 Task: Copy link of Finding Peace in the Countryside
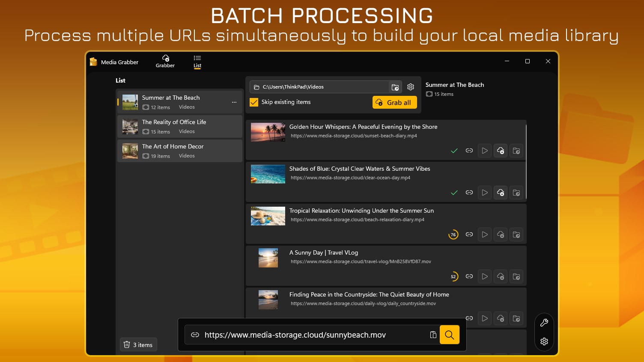pos(469,318)
